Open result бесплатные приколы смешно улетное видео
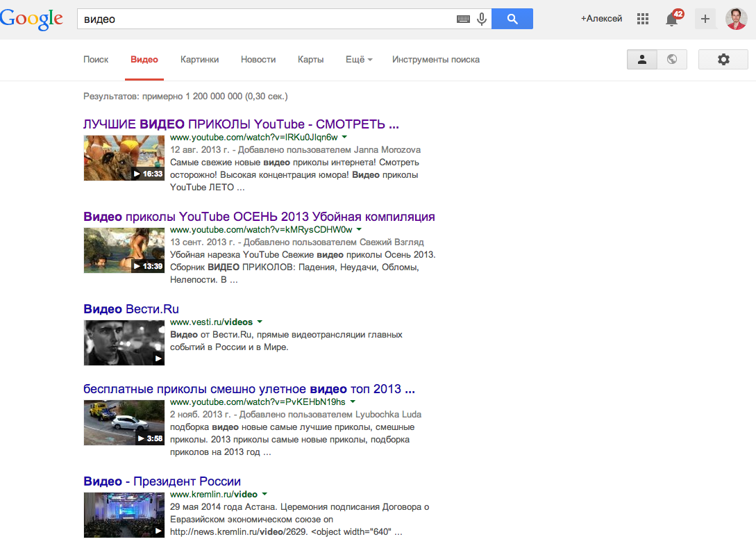This screenshot has width=756, height=546. click(249, 389)
